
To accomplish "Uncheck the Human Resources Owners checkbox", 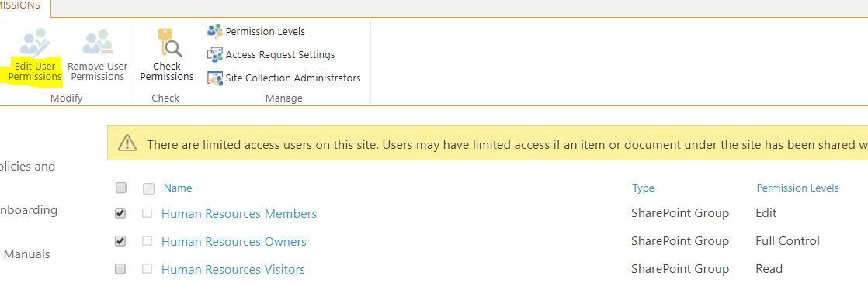I will pos(120,242).
